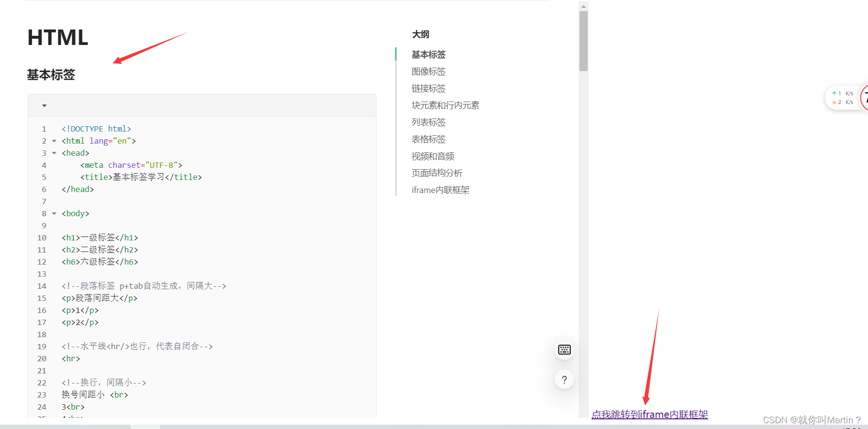Click the <p>2</p> code line

click(80, 323)
